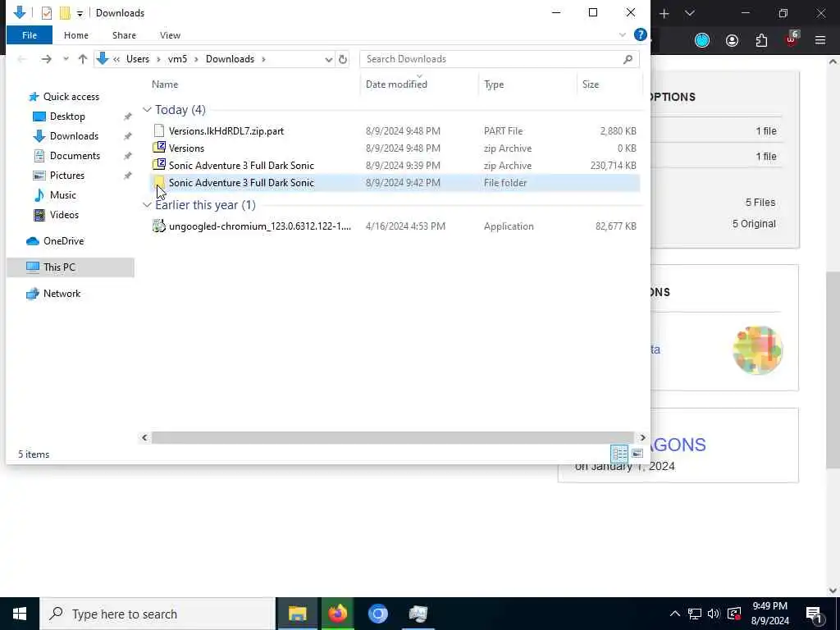Click the volume speaker tray icon

[x=714, y=614]
